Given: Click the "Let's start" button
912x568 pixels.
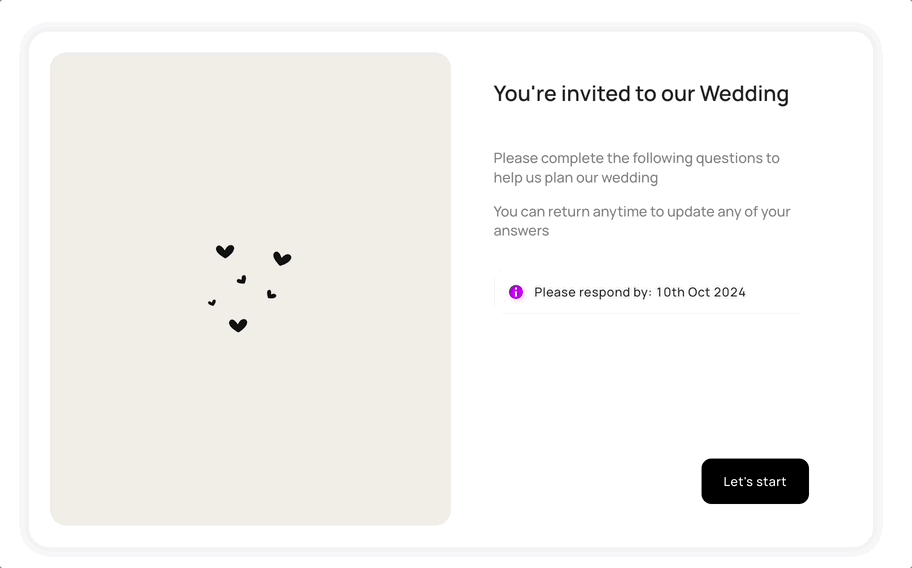Looking at the screenshot, I should point(754,481).
